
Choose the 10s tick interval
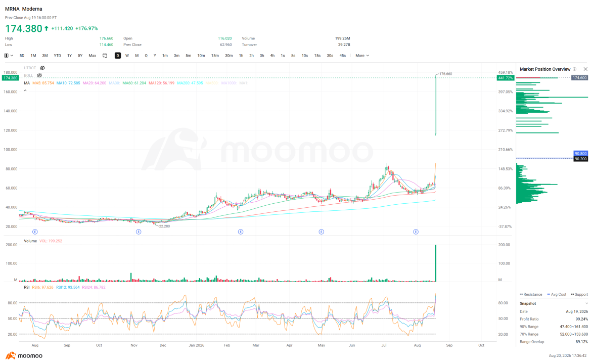(305, 56)
